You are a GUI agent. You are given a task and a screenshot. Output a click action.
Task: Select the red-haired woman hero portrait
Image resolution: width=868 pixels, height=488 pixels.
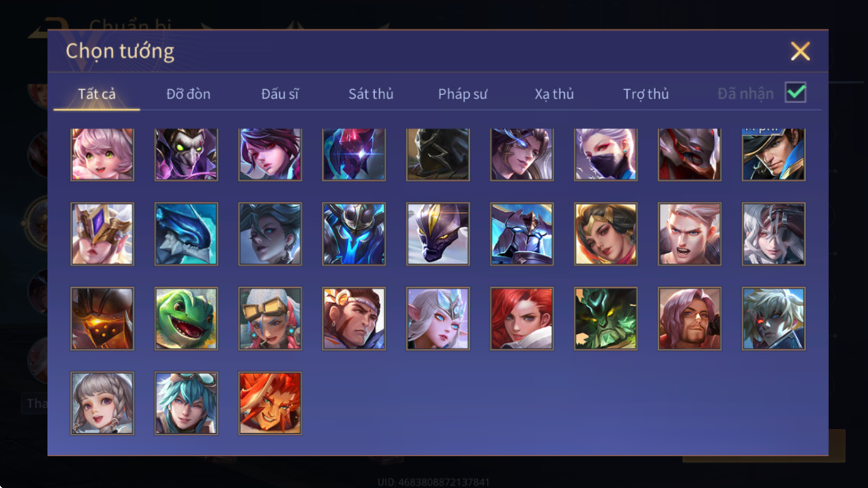tap(522, 318)
